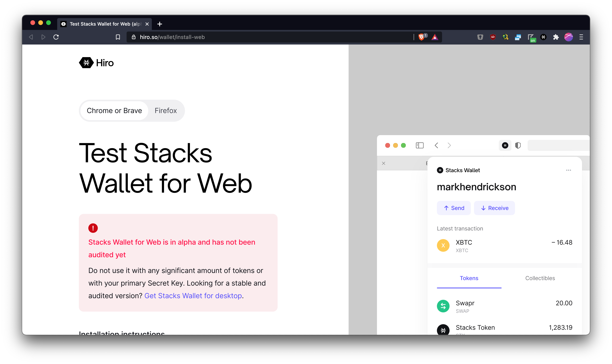The height and width of the screenshot is (364, 612).
Task: Open the blue stacked windows extension
Action: point(518,37)
